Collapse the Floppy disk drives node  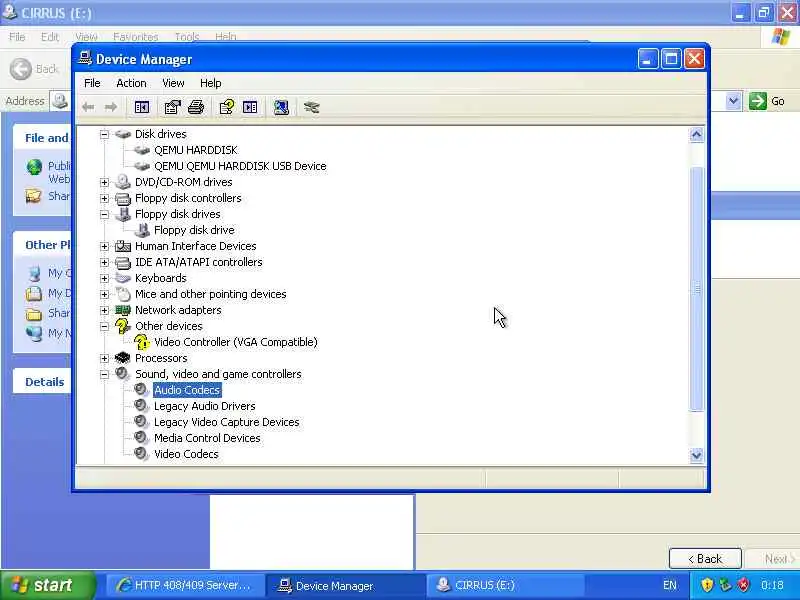point(105,214)
